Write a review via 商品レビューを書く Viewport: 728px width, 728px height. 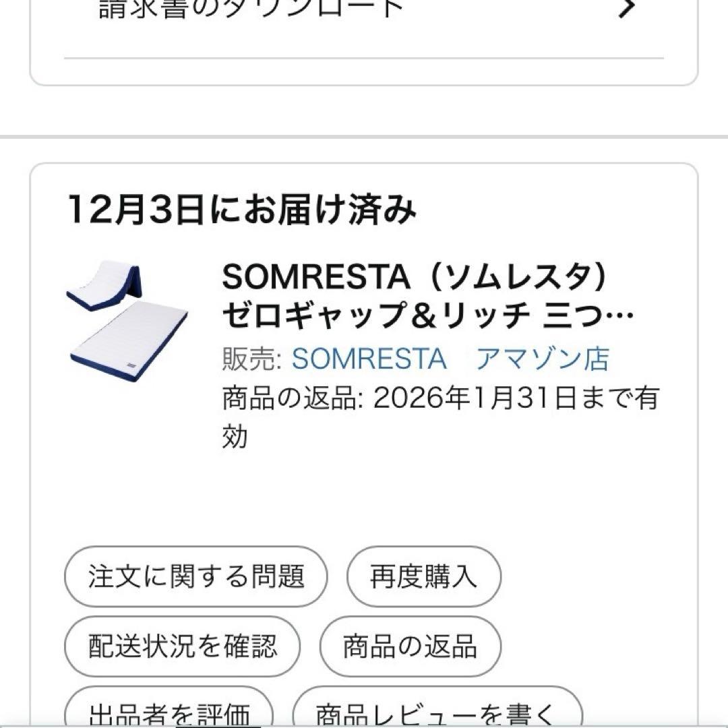[437, 713]
